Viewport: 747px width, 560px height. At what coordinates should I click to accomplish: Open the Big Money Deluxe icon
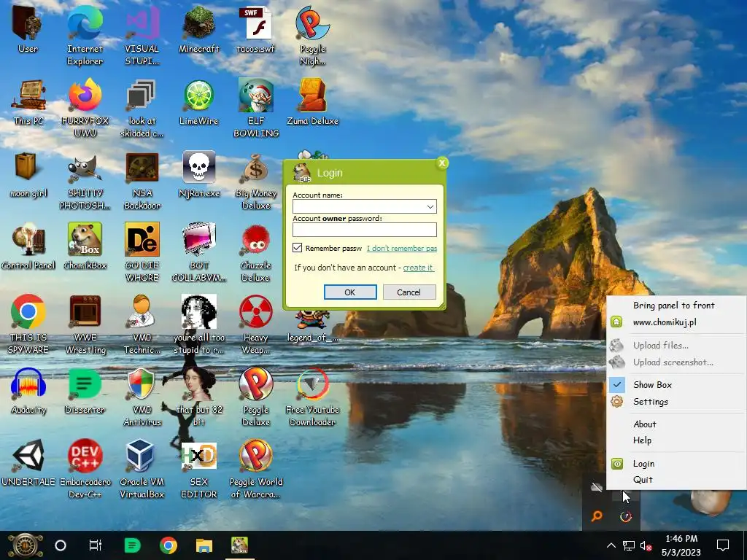click(256, 168)
